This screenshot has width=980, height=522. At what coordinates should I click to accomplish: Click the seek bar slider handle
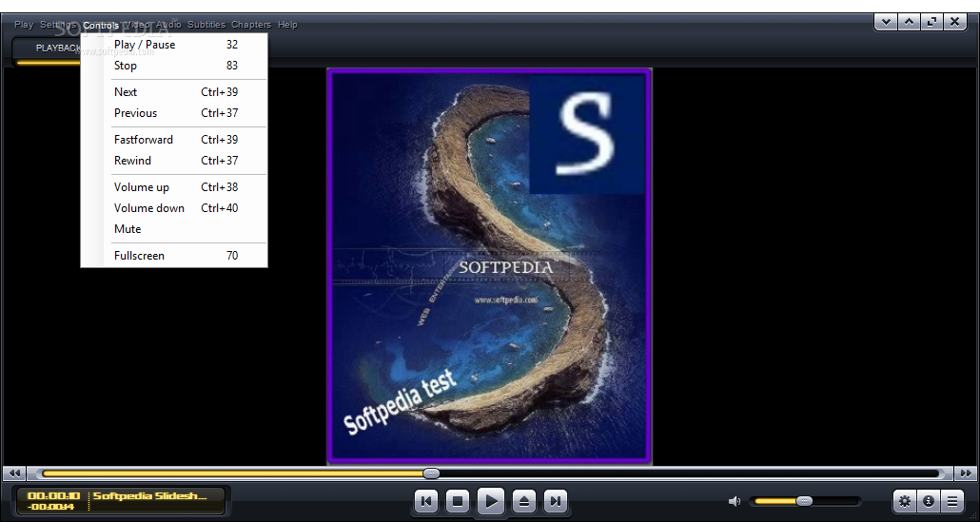(x=431, y=474)
